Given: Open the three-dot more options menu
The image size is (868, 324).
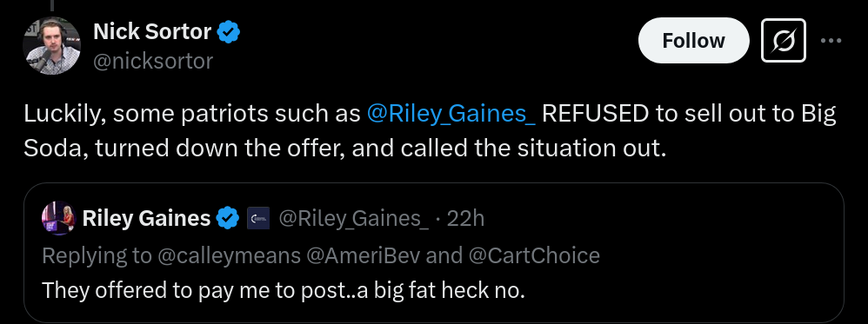Looking at the screenshot, I should [x=831, y=40].
